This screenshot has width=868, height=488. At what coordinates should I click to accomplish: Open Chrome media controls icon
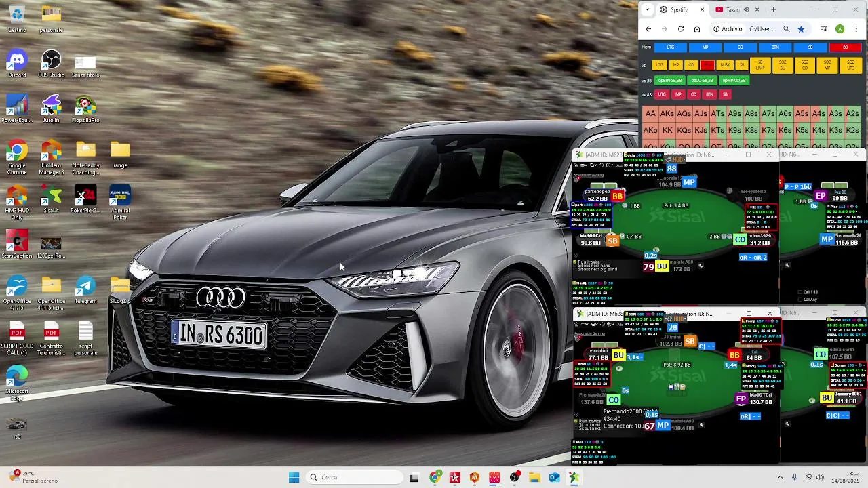pos(823,29)
